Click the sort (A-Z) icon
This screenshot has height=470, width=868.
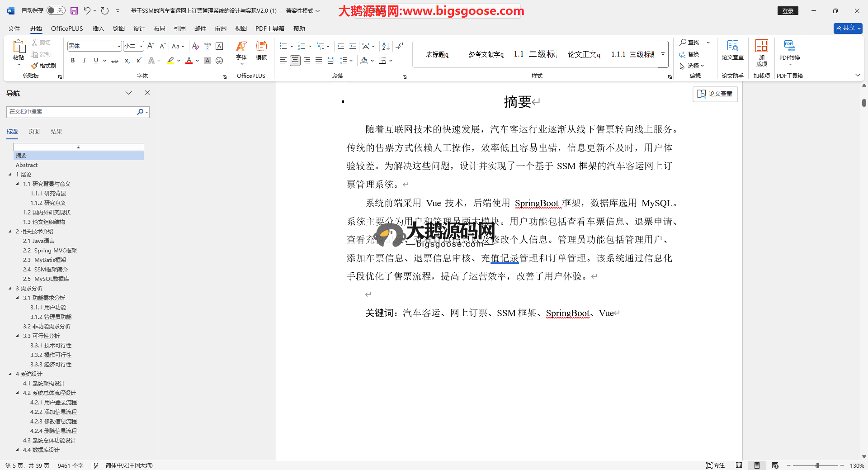[386, 46]
